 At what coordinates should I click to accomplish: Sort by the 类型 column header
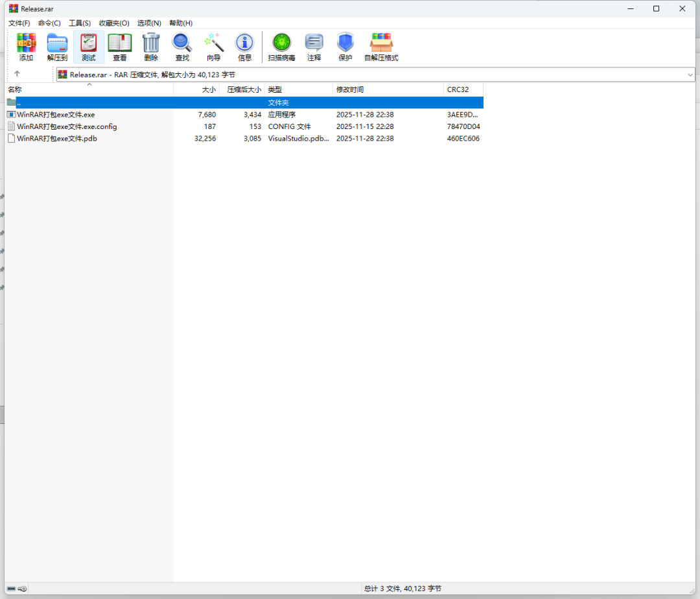299,89
